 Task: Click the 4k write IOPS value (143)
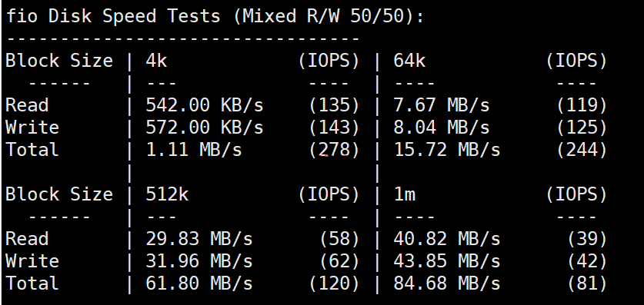click(334, 128)
